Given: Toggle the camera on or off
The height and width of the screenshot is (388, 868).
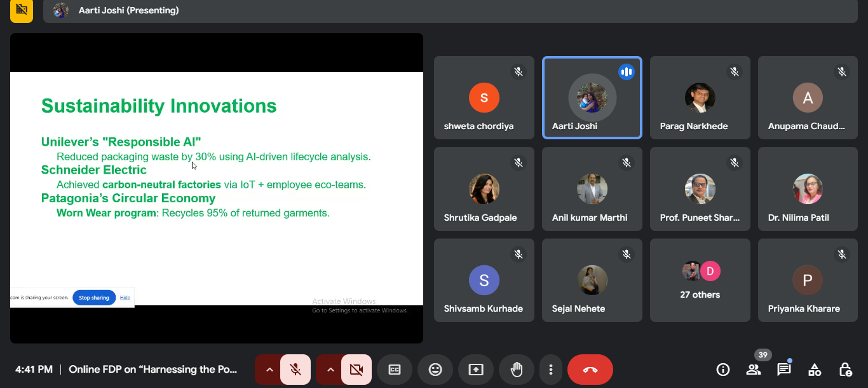Looking at the screenshot, I should point(356,370).
